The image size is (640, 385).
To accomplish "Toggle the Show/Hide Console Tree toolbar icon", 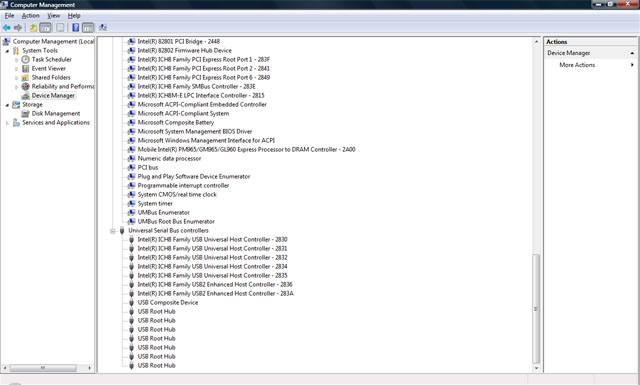I will [45, 28].
